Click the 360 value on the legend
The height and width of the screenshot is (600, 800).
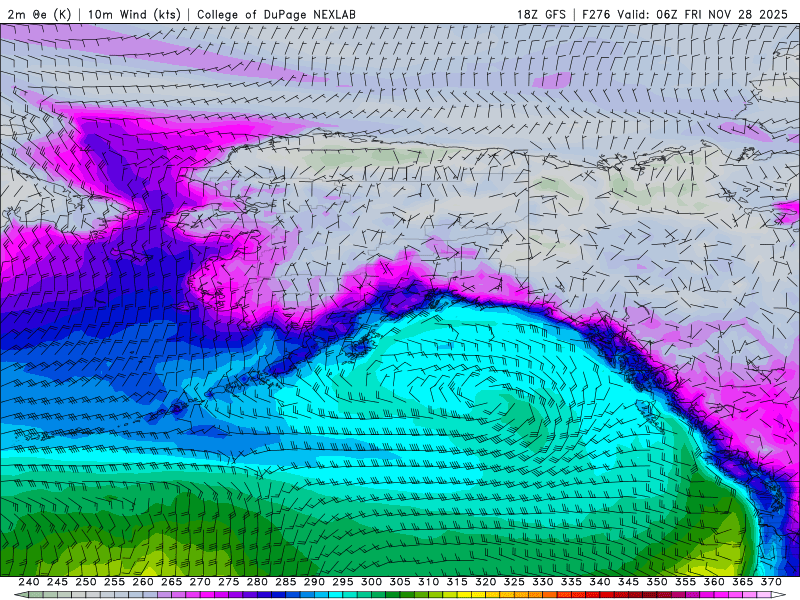pos(714,582)
